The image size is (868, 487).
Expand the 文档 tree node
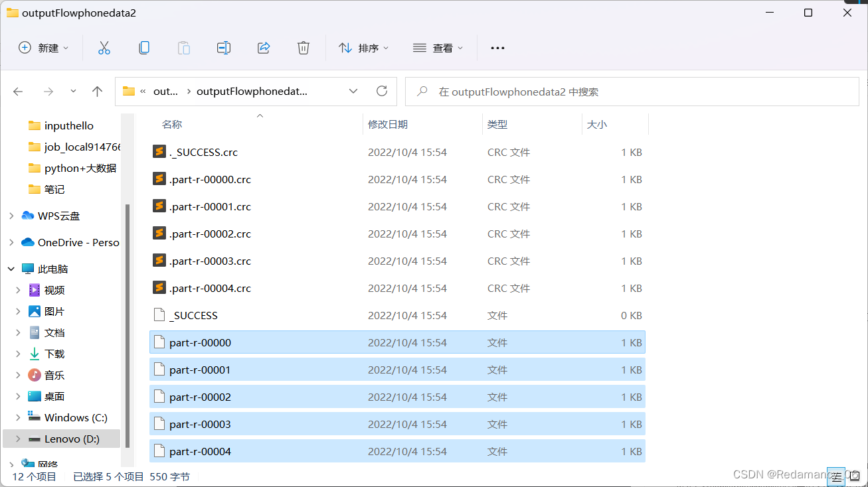click(19, 332)
